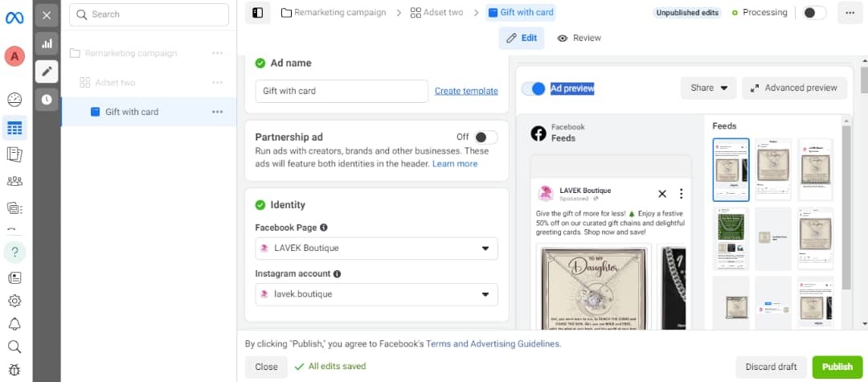Switch to the Review tab
The image size is (868, 382).
point(579,38)
